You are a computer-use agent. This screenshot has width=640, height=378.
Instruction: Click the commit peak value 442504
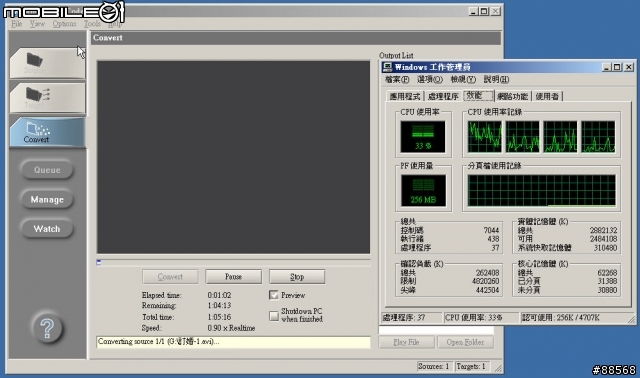pyautogui.click(x=487, y=290)
